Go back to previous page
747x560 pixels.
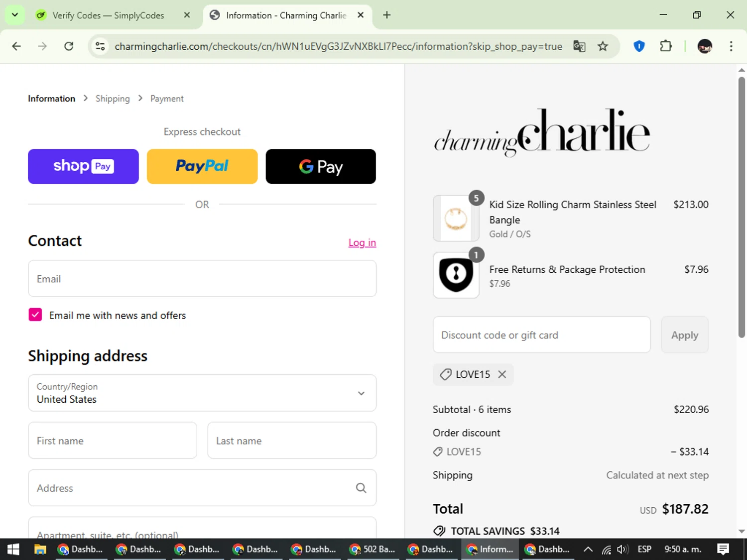[16, 46]
